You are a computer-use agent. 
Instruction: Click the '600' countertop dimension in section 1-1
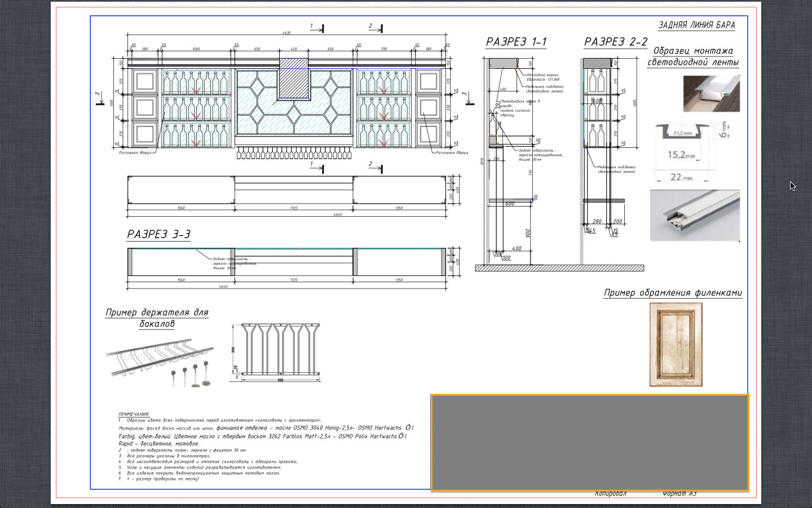[510, 204]
